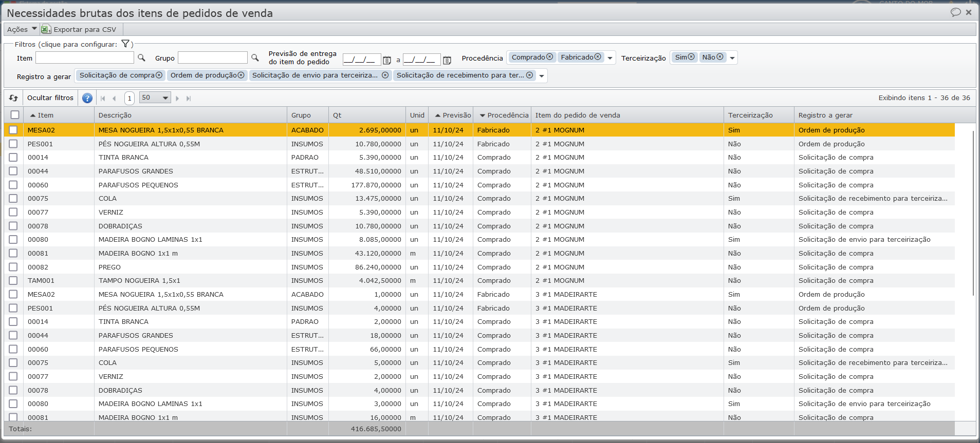Check the TINTA BRANCA 5.390,00000 row checkbox

tap(13, 158)
